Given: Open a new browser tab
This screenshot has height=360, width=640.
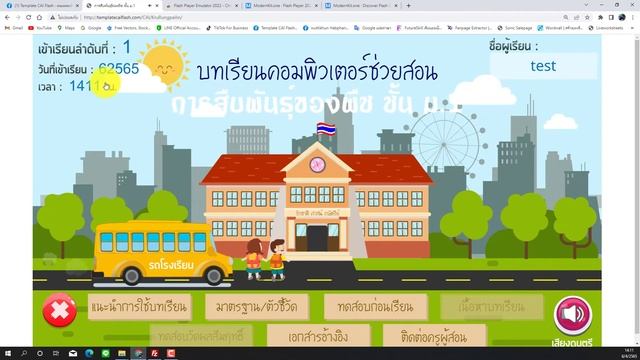Looking at the screenshot, I should pyautogui.click(x=408, y=6).
